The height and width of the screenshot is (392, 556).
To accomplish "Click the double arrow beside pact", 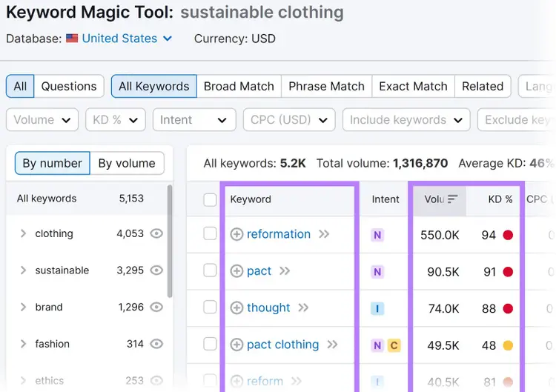I will [285, 271].
